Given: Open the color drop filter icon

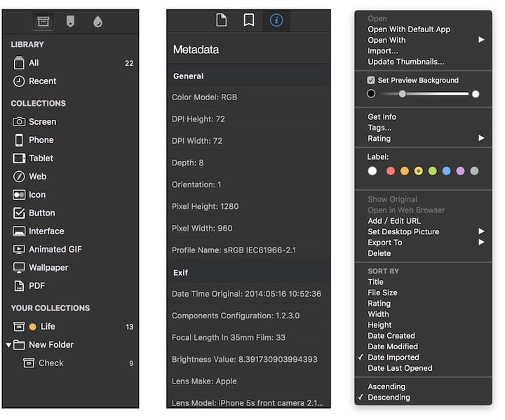Looking at the screenshot, I should coord(97,22).
